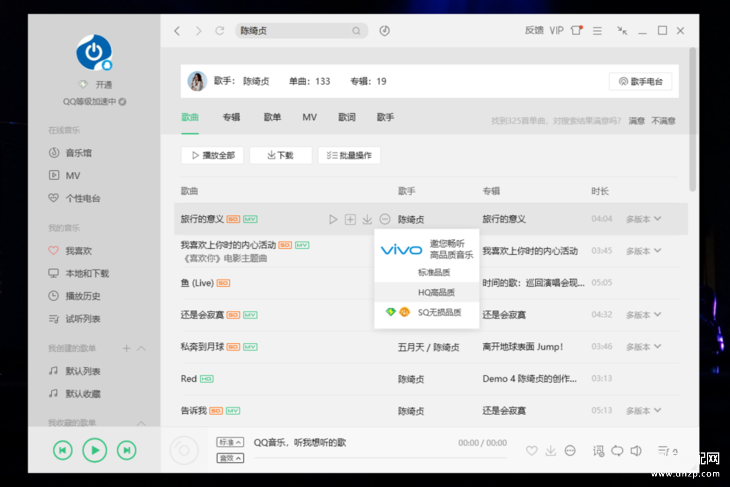Image resolution: width=730 pixels, height=487 pixels.
Task: Click the MV badge beside 告诉我
Action: coord(233,411)
